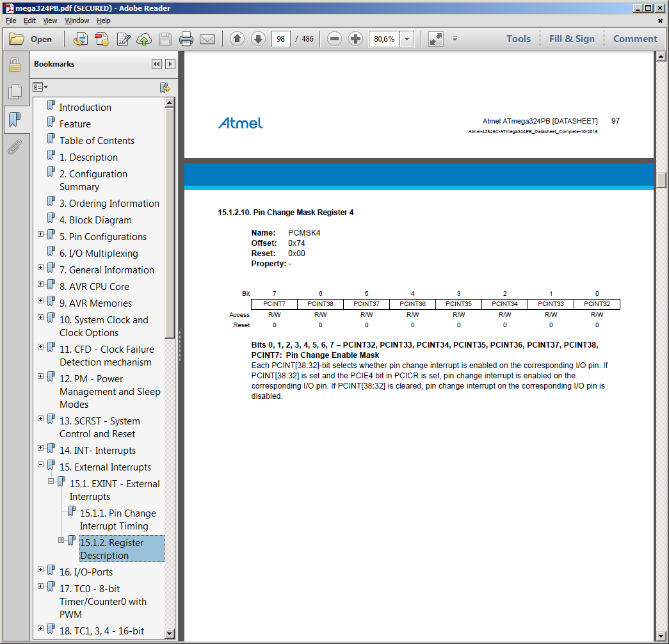The width and height of the screenshot is (669, 644).
Task: Click the fit/read mode expand icon
Action: pos(435,39)
